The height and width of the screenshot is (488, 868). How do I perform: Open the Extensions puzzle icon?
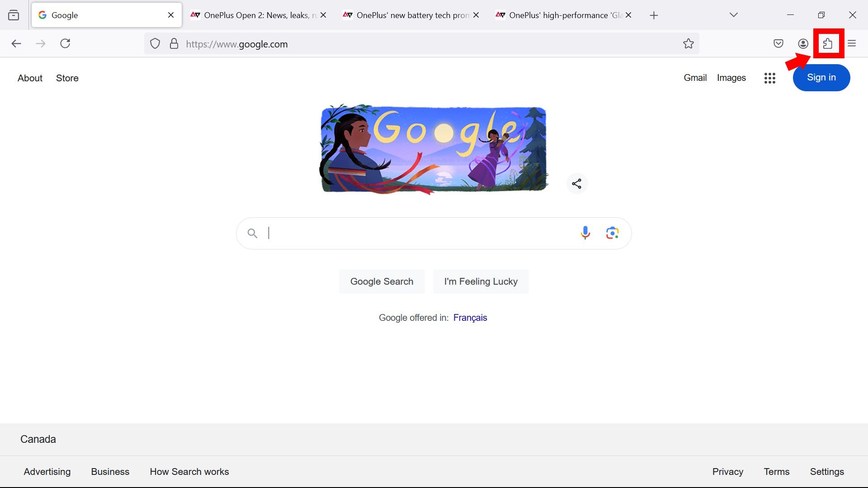(828, 43)
